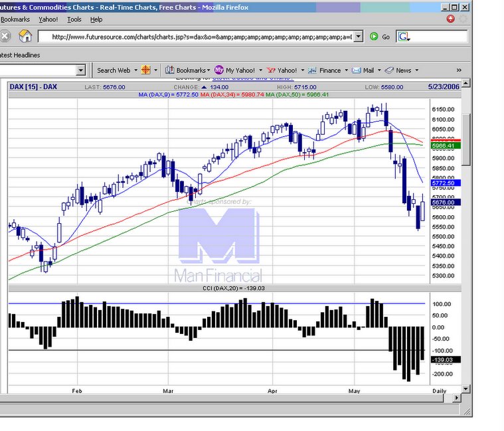Click the vertical scrollbar up arrow
Viewport: 504px width, 431px height.
pyautogui.click(x=466, y=83)
